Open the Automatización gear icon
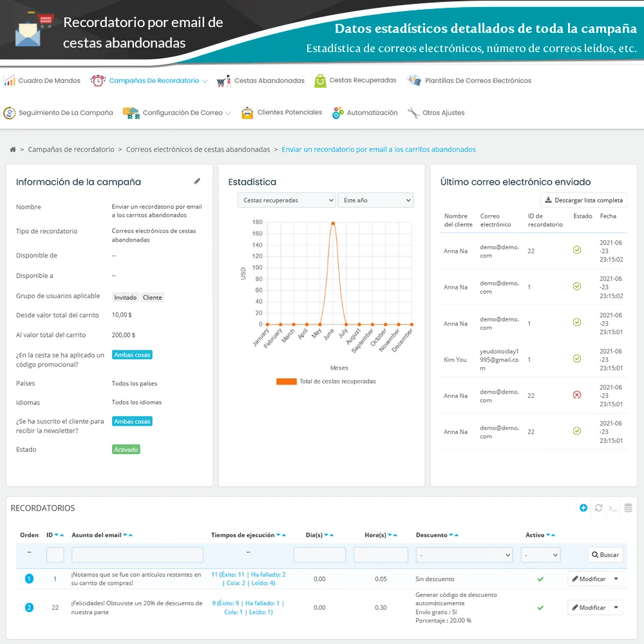Viewport: 644px width, 644px height. [337, 112]
